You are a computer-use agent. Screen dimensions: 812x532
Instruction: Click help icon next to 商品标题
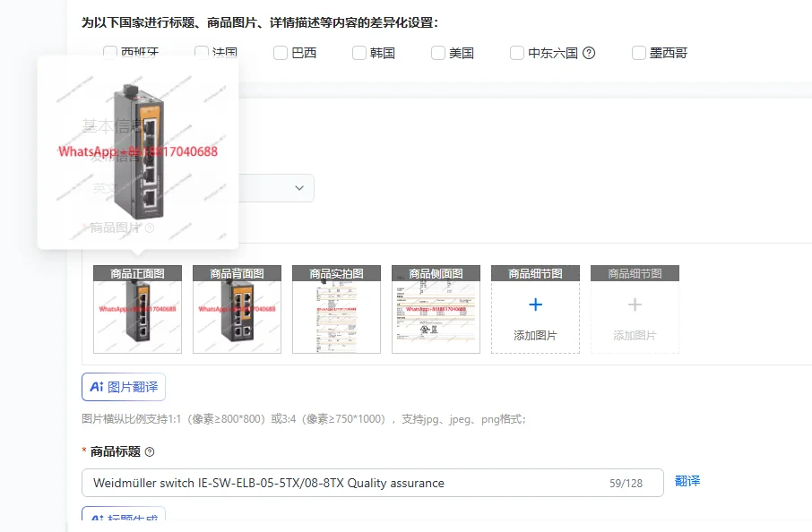(x=150, y=451)
